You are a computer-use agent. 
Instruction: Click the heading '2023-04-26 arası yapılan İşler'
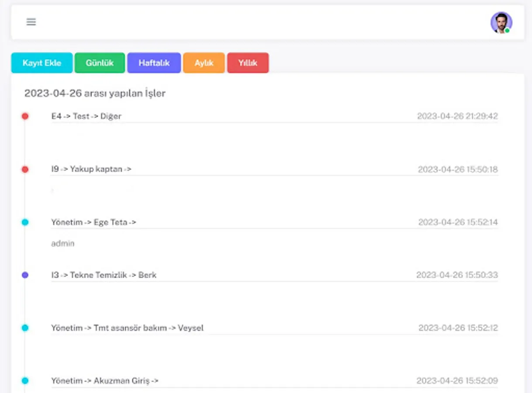[95, 93]
